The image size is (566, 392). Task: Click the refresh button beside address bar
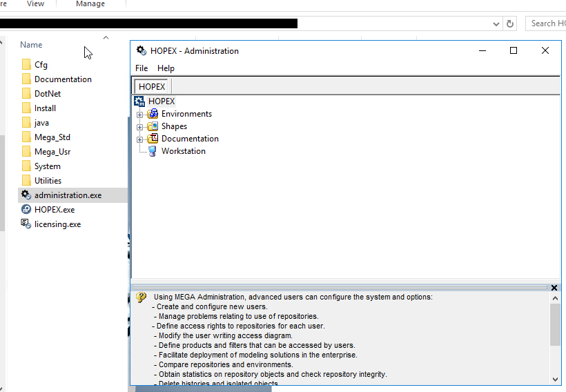click(510, 23)
